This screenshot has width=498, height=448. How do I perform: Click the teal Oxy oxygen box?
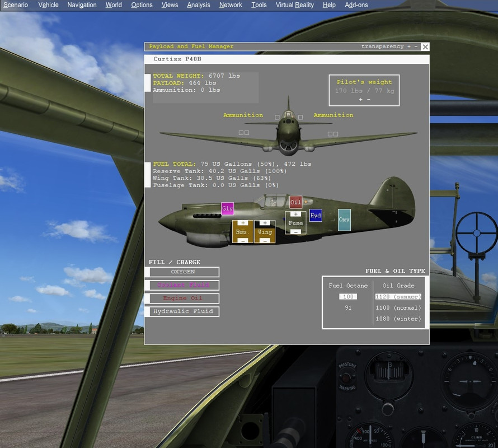click(344, 220)
